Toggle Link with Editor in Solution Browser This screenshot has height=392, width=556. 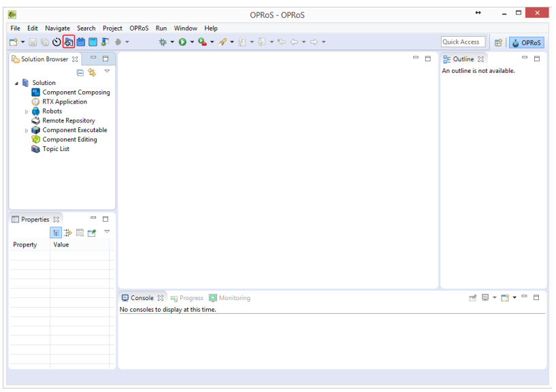tap(92, 73)
